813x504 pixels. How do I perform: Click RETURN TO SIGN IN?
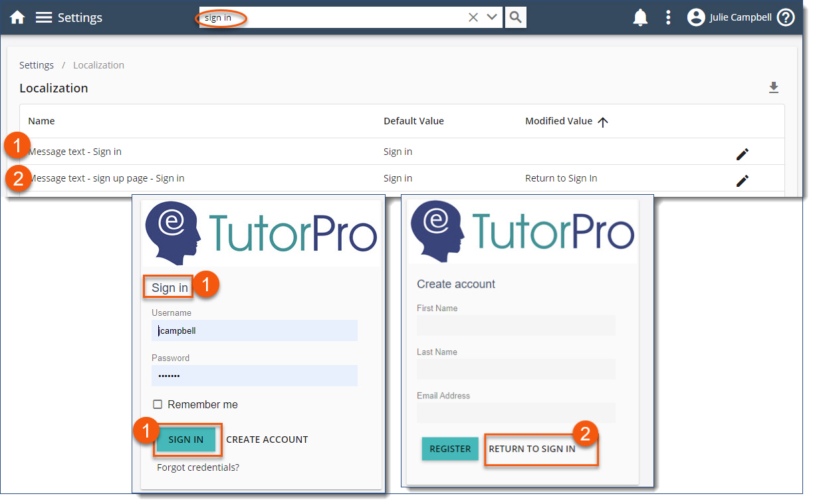(532, 449)
